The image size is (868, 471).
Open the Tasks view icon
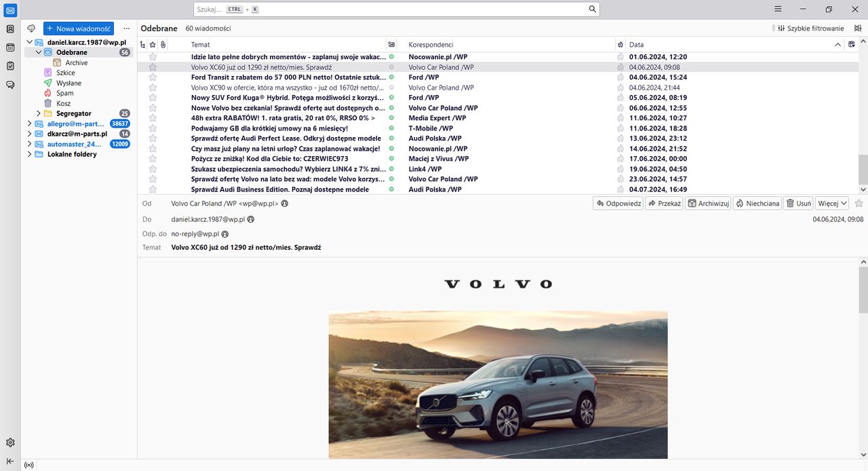pos(10,66)
